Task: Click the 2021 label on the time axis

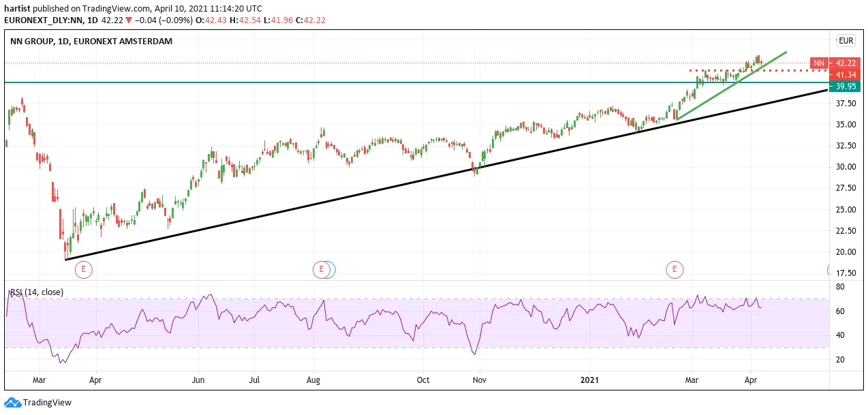Action: pos(589,380)
